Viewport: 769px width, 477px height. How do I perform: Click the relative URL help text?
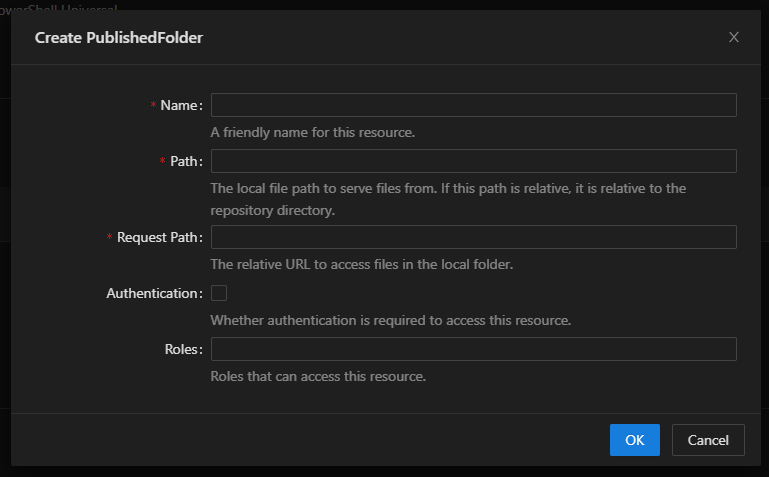pyautogui.click(x=361, y=265)
